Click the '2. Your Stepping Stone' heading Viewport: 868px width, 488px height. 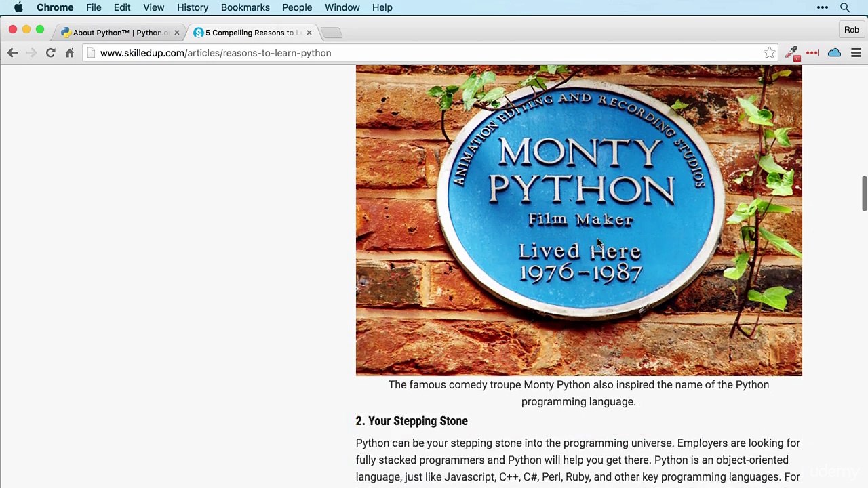pyautogui.click(x=412, y=421)
